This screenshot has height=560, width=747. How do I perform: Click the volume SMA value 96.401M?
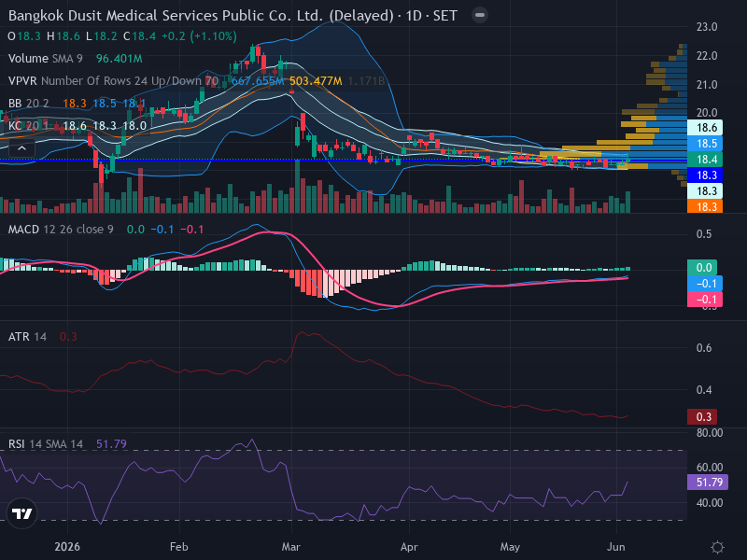pos(120,59)
